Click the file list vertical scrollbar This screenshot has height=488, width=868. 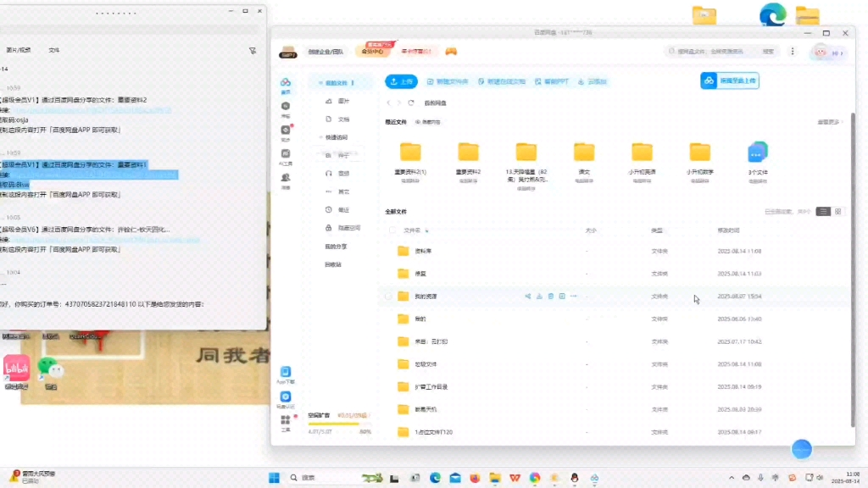(x=853, y=269)
